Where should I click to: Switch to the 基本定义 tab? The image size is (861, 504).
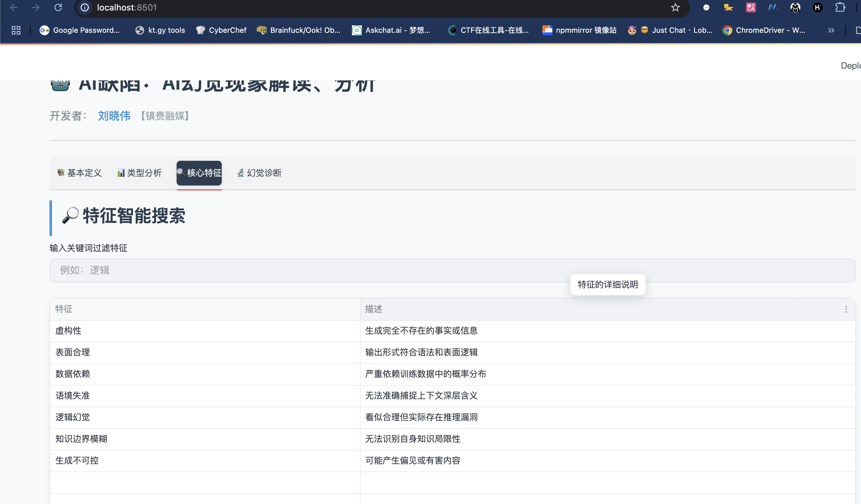79,173
